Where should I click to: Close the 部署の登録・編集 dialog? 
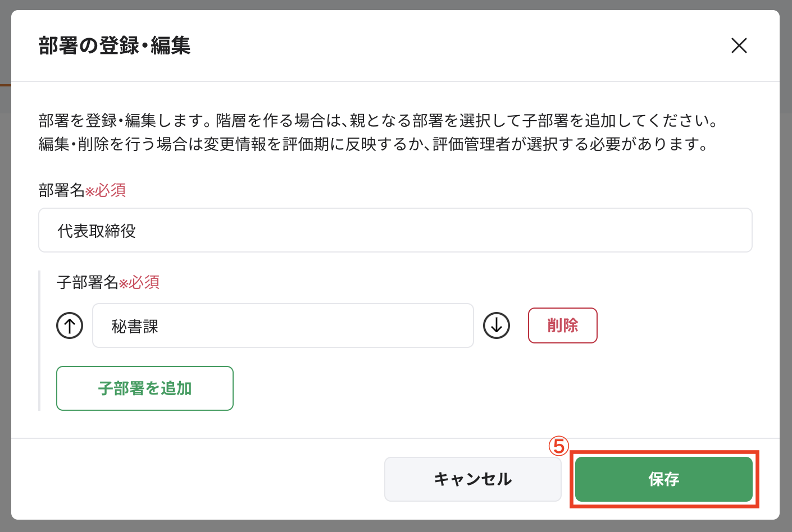[x=739, y=45]
